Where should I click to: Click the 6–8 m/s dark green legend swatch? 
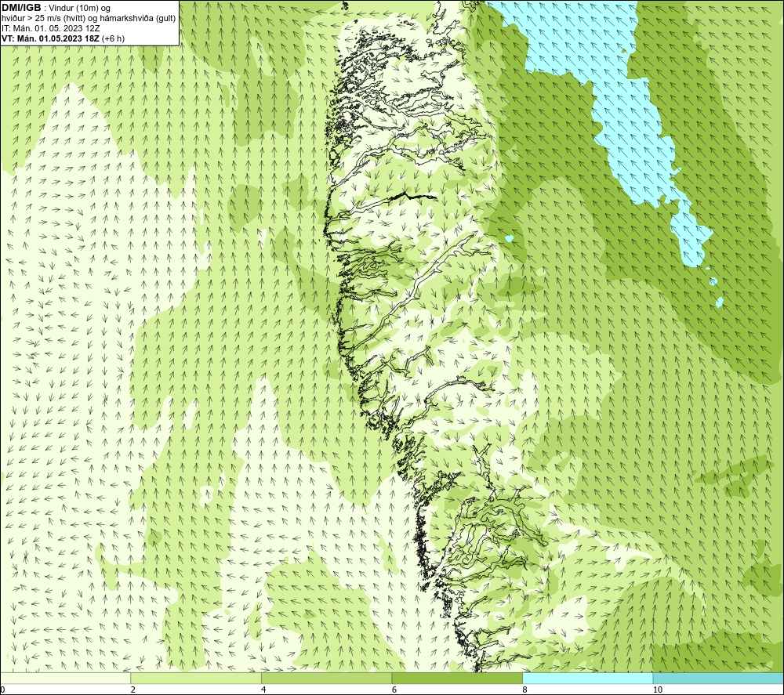coord(457,678)
